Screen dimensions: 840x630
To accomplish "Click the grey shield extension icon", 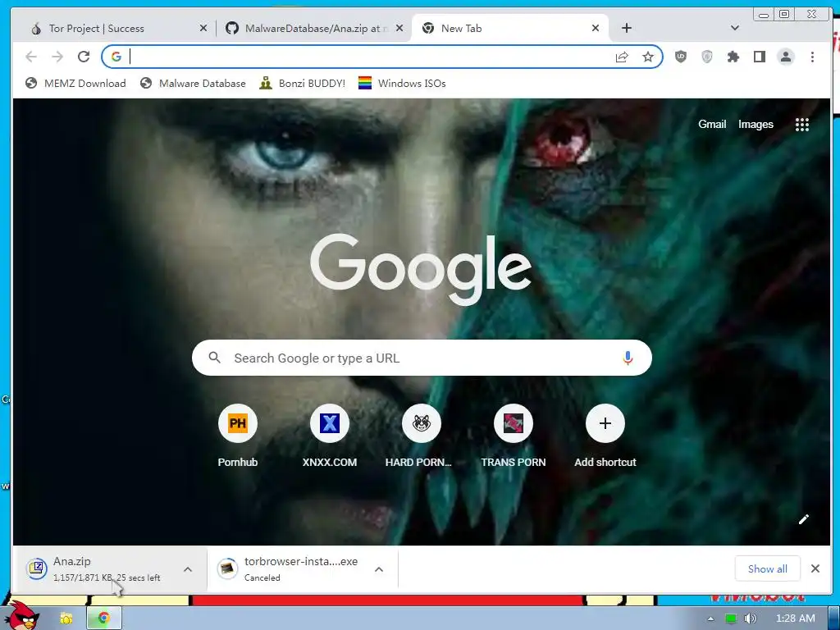I will click(x=706, y=57).
